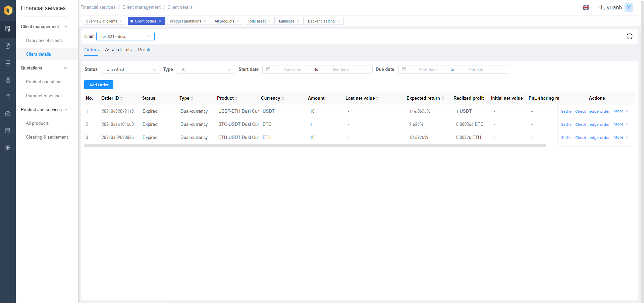Screen dimensions: 644x303
Task: Click the Add Order button
Action: pos(99,85)
